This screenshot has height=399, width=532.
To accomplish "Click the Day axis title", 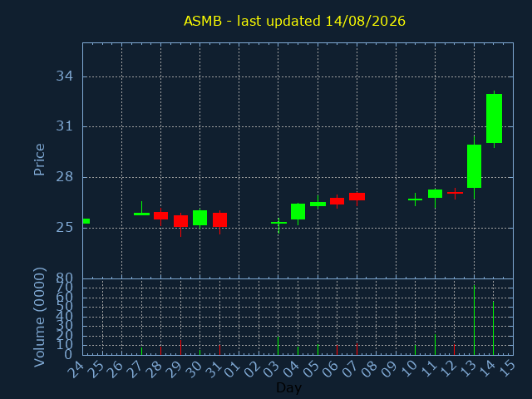I will tap(288, 387).
